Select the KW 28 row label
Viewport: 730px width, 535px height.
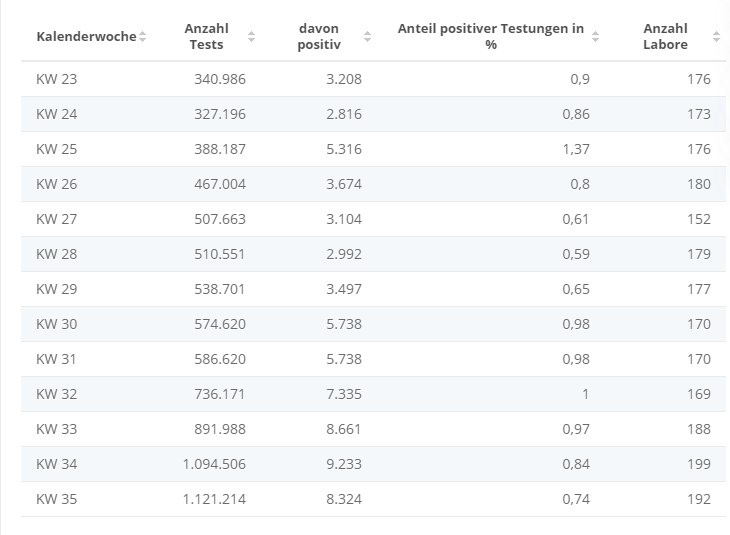pyautogui.click(x=56, y=254)
